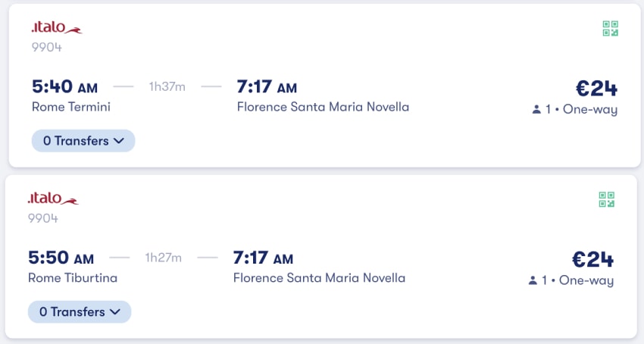Select the €24 price on the 5:40 AM train
The width and height of the screenshot is (644, 344).
tap(596, 88)
